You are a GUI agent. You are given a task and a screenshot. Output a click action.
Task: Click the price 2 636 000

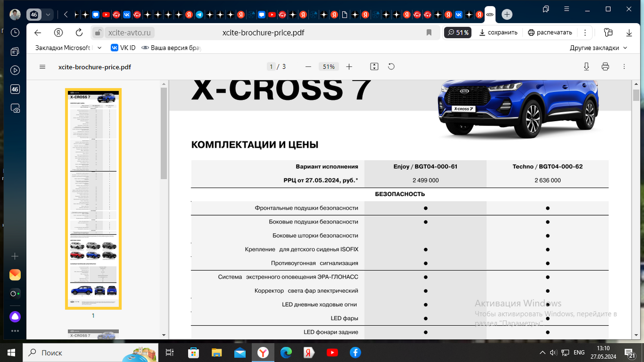click(547, 180)
